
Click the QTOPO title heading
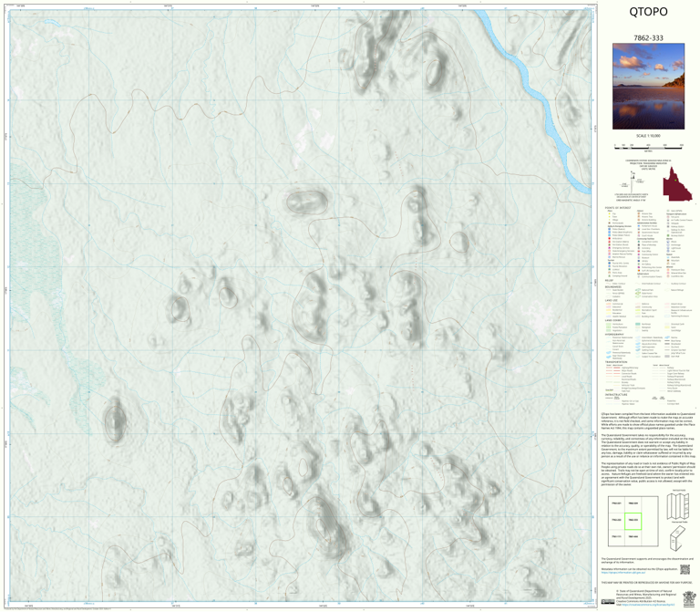pyautogui.click(x=648, y=12)
